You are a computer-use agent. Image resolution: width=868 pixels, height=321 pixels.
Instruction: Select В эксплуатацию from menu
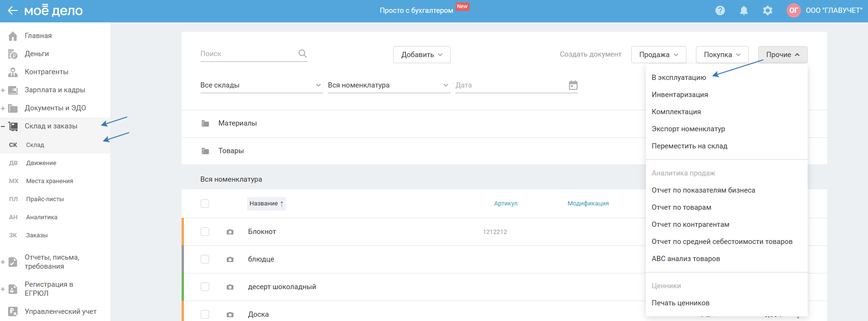[679, 78]
